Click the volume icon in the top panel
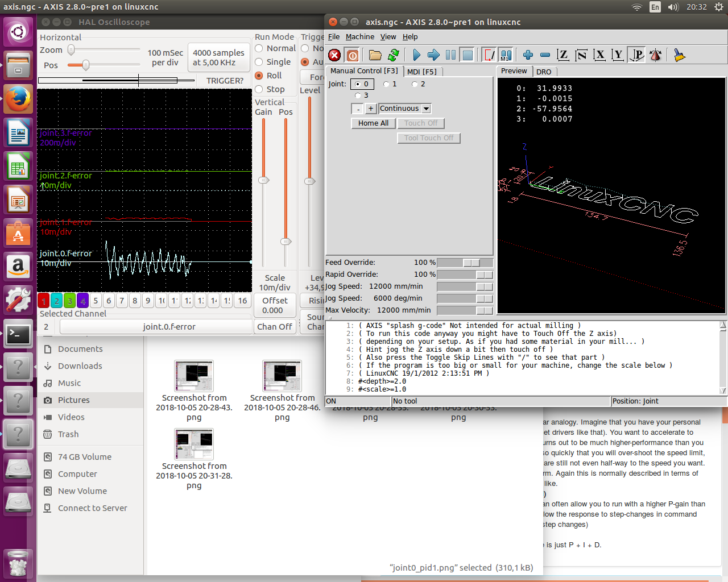 pos(673,7)
